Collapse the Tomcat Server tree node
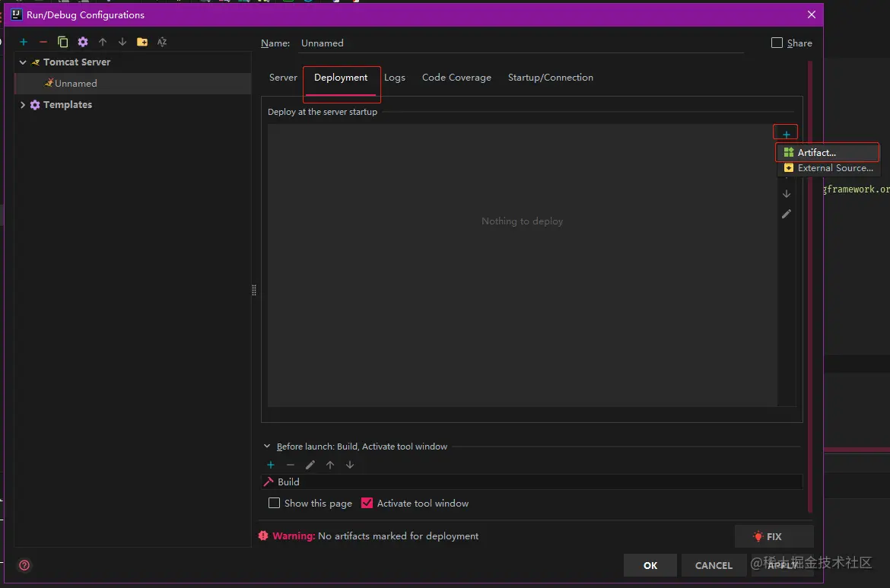This screenshot has width=890, height=588. (23, 62)
